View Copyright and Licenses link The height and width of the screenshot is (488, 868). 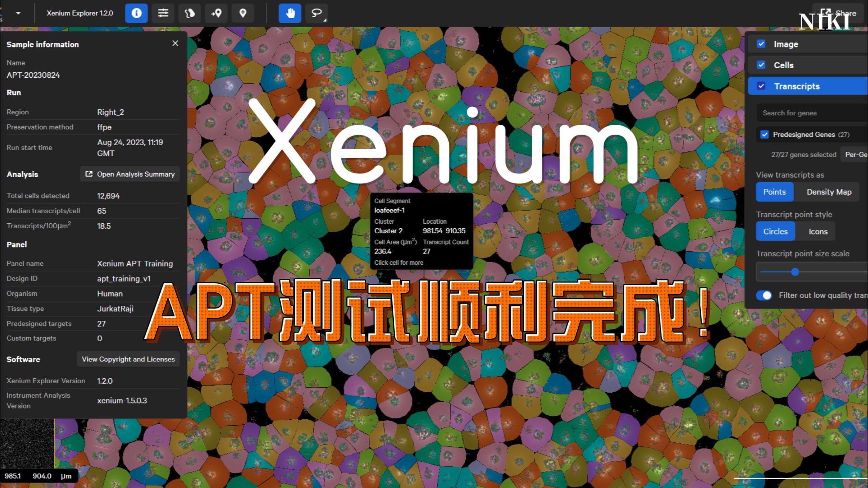pos(128,359)
